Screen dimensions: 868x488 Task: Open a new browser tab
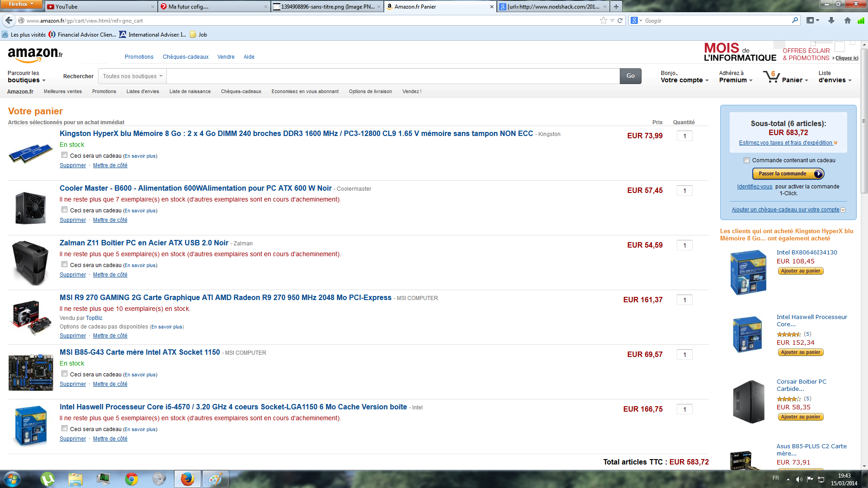click(616, 7)
